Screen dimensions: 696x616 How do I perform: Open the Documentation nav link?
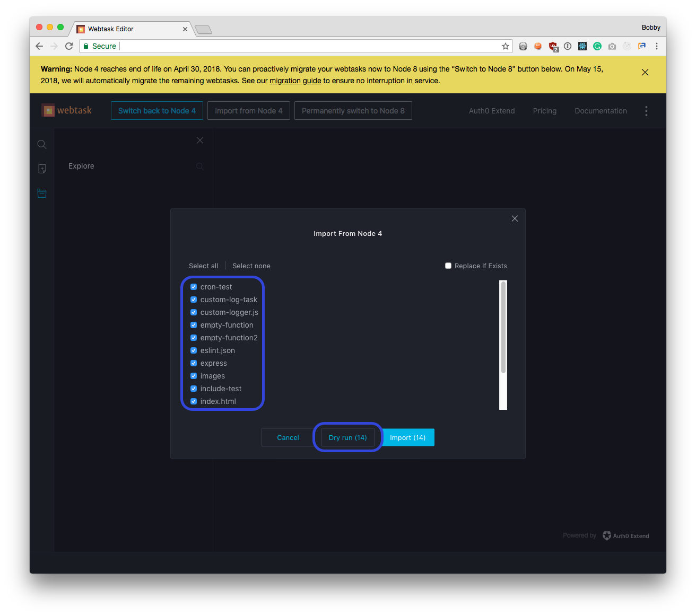point(601,111)
